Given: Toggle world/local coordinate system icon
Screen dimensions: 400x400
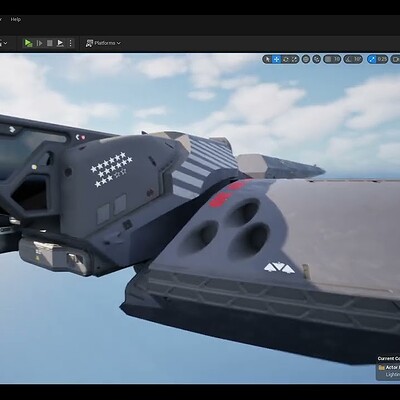Looking at the screenshot, I should click(x=306, y=59).
